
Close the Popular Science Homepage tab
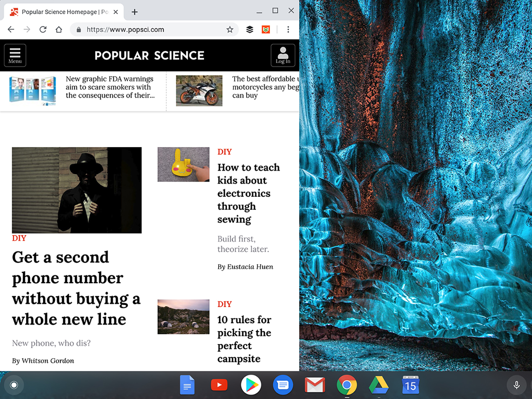pos(116,12)
